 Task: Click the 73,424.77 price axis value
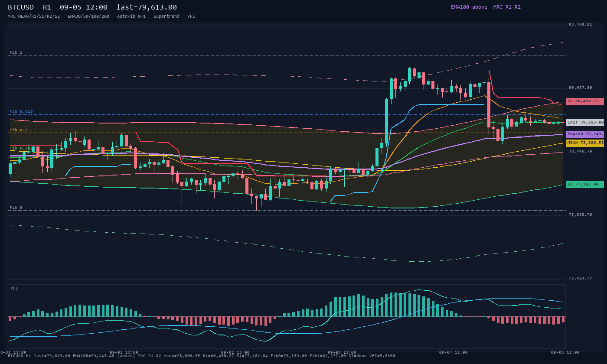point(580,278)
